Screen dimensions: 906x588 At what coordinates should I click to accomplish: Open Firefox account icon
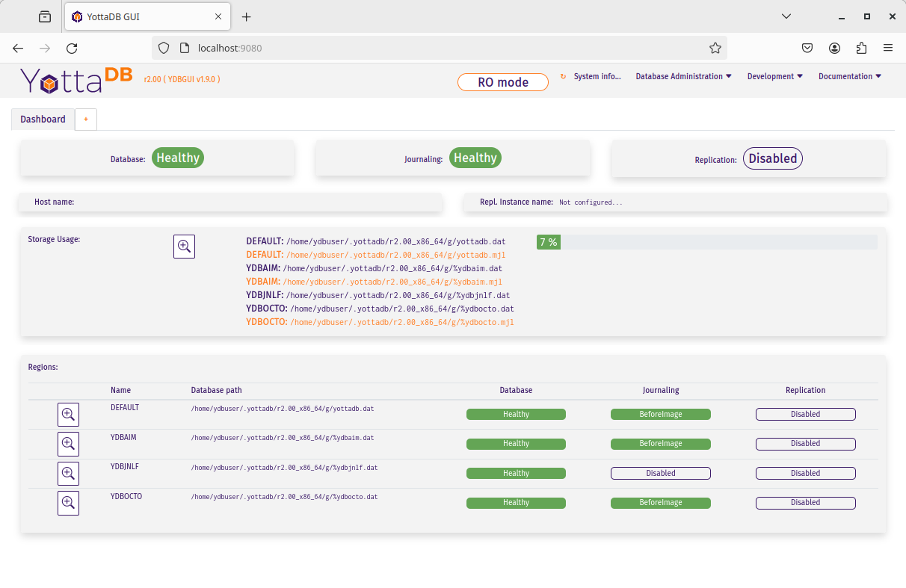(x=834, y=48)
